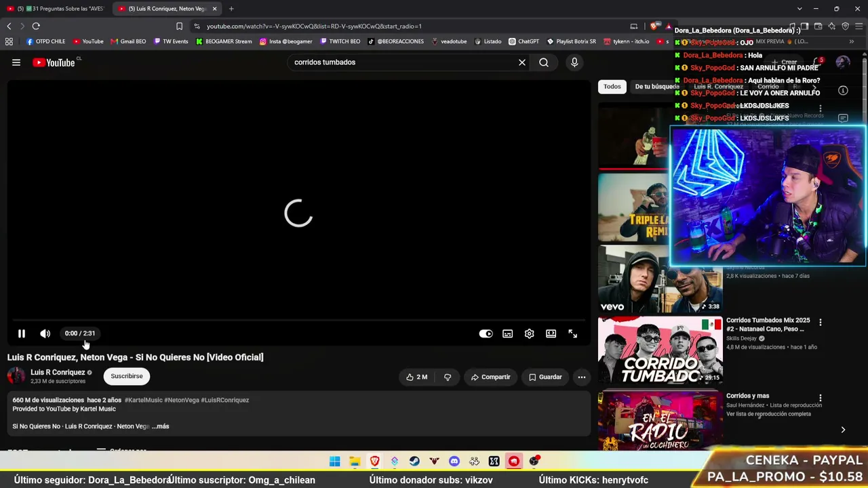The image size is (868, 488).
Task: Open the Corridos Tumbados Mix 2025 thumbnail
Action: coord(660,350)
